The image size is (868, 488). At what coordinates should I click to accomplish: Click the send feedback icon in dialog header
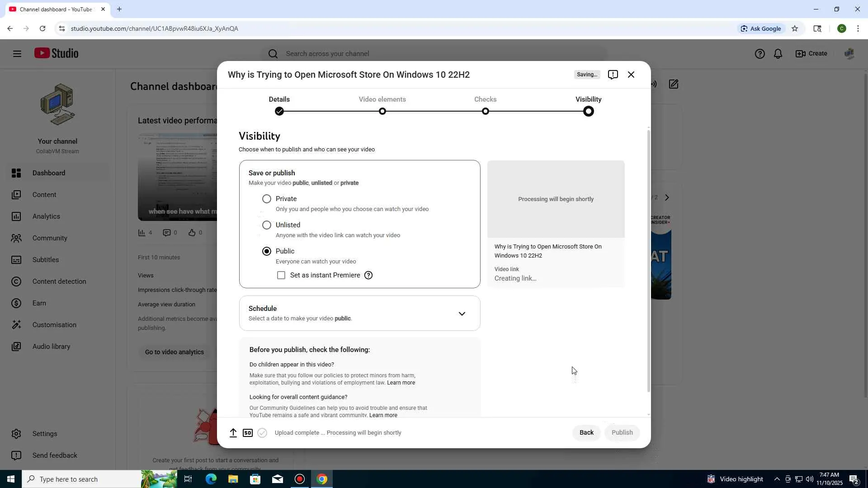(x=613, y=75)
